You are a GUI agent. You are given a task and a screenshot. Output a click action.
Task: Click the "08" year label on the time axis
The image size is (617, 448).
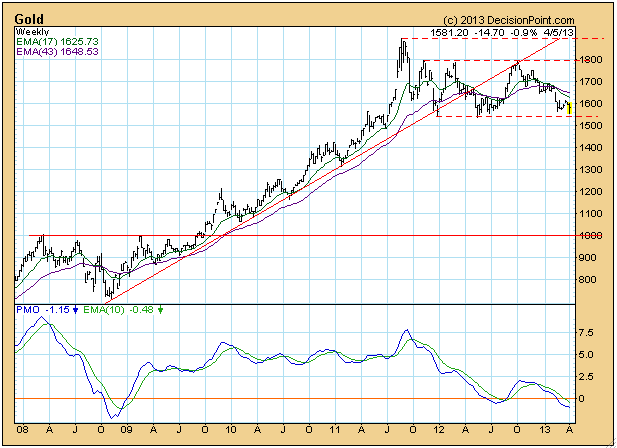pos(23,429)
